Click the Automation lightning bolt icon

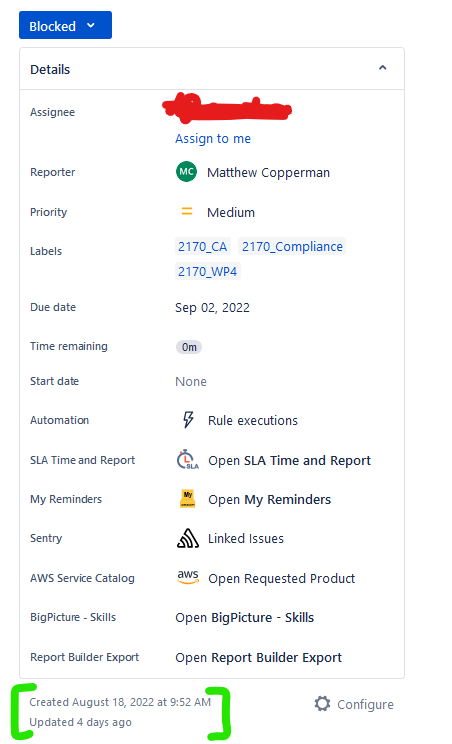tap(188, 420)
